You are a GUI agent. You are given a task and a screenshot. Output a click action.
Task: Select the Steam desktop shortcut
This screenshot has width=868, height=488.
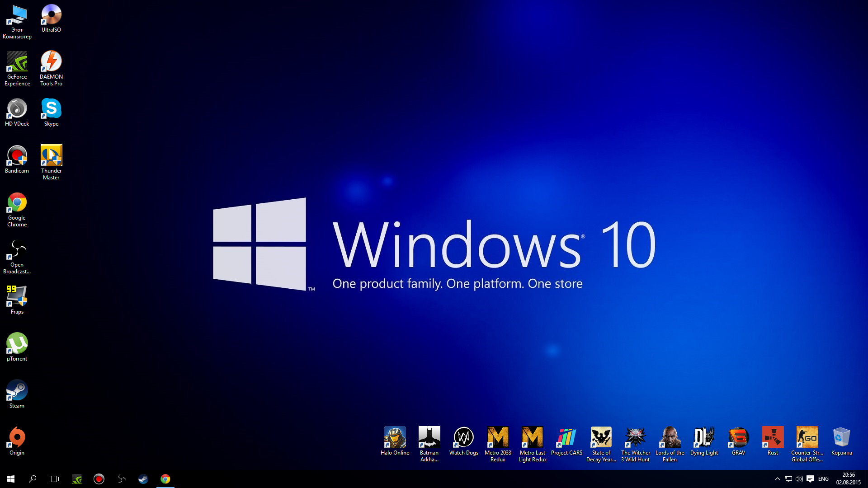[17, 394]
